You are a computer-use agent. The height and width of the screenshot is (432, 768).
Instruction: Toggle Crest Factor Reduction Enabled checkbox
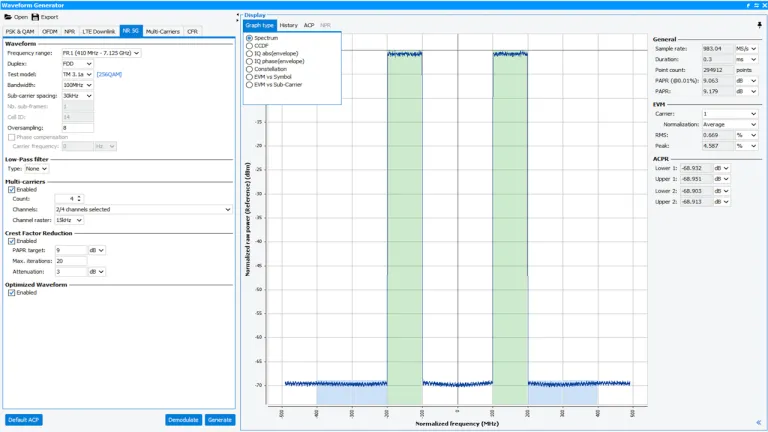(11, 241)
